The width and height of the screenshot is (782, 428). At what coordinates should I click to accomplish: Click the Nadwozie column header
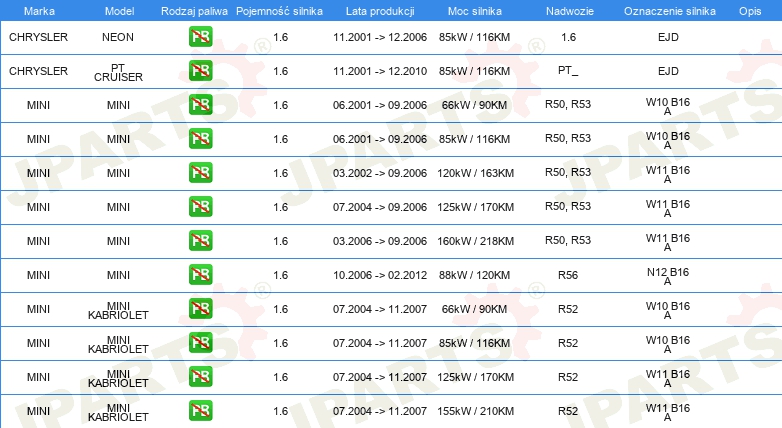click(x=570, y=11)
